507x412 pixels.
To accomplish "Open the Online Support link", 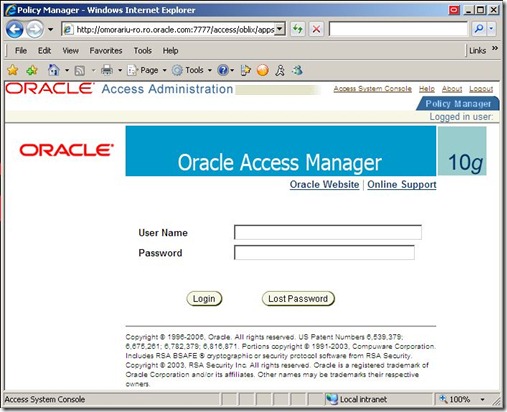I will click(402, 184).
